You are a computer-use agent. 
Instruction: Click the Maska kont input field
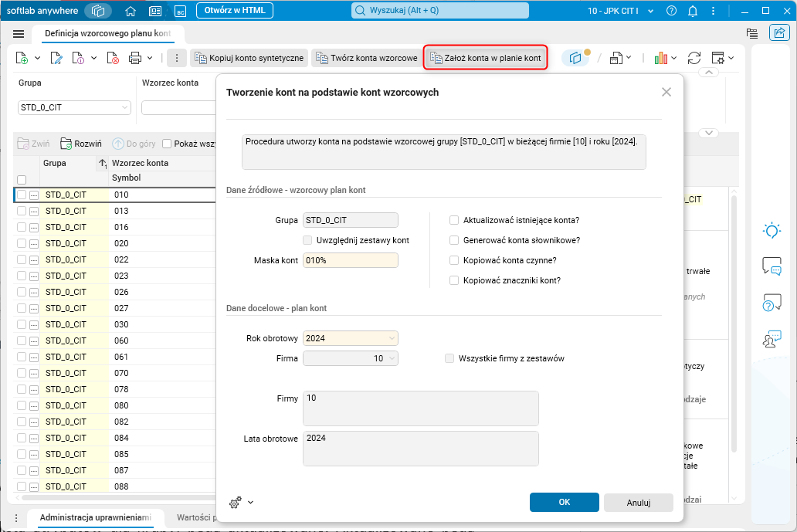click(351, 260)
